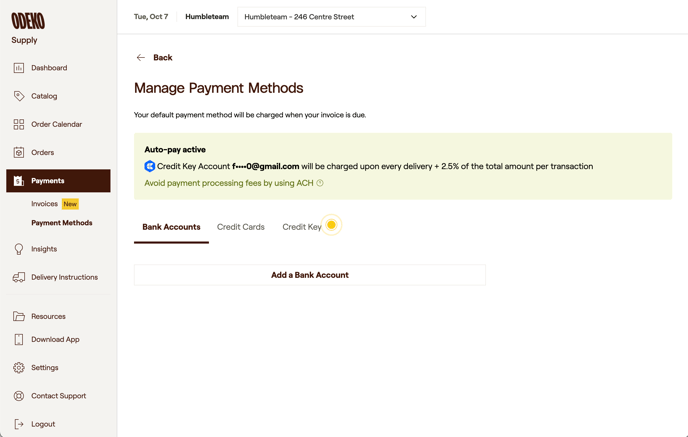Open Contact Support in the sidebar
Viewport: 688px width, 437px height.
click(x=58, y=396)
